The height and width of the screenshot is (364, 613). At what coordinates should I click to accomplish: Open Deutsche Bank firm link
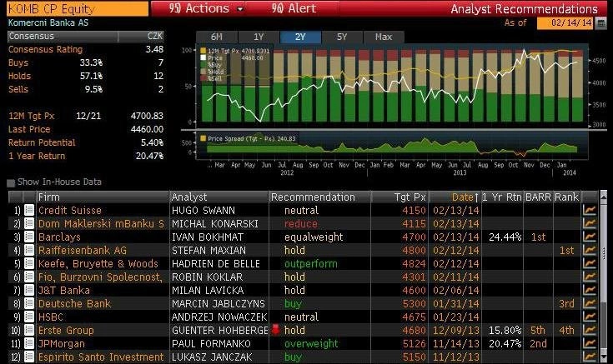(74, 303)
